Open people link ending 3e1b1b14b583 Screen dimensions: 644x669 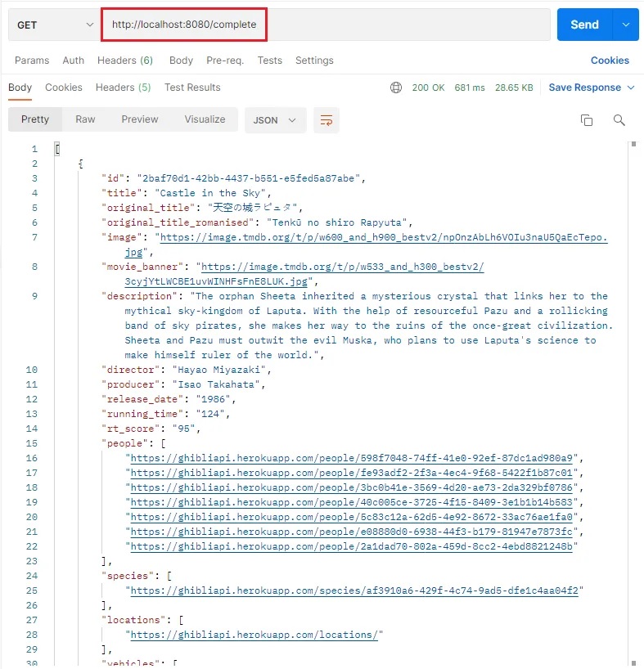pyautogui.click(x=351, y=502)
